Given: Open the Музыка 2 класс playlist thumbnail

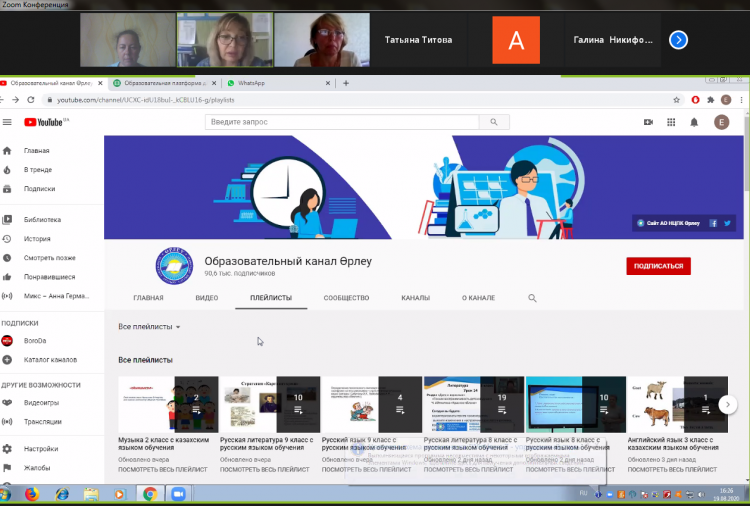Looking at the screenshot, I should (168, 405).
